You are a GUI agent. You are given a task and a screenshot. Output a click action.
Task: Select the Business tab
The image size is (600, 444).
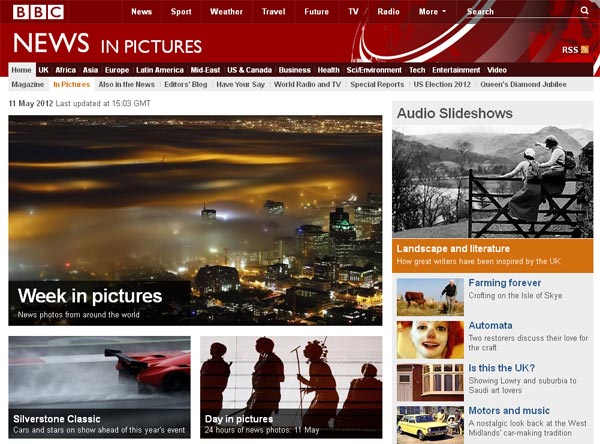tap(294, 70)
